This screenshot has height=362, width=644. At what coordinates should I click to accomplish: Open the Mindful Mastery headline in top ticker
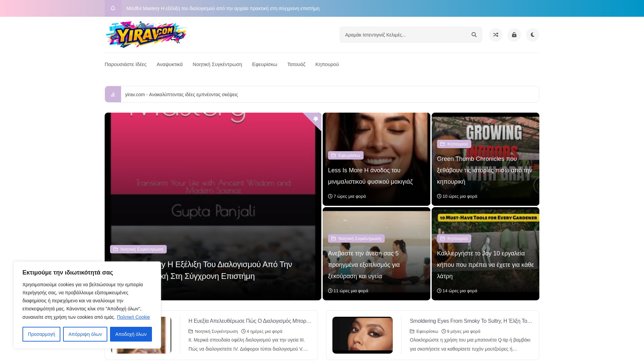pos(223,8)
